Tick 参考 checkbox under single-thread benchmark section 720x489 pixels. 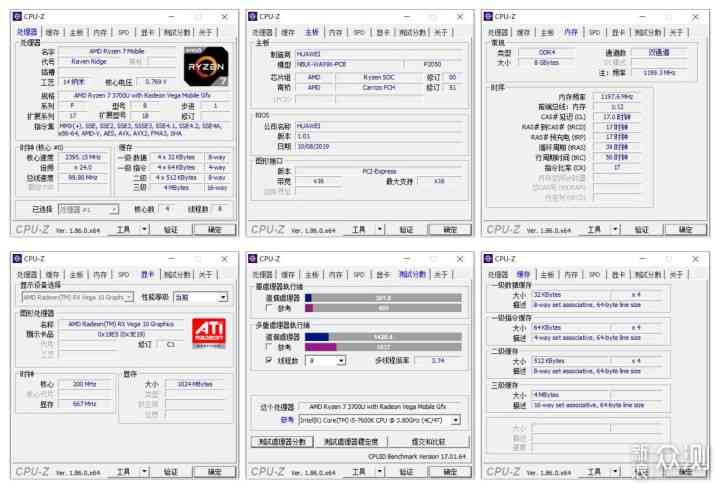[x=269, y=308]
